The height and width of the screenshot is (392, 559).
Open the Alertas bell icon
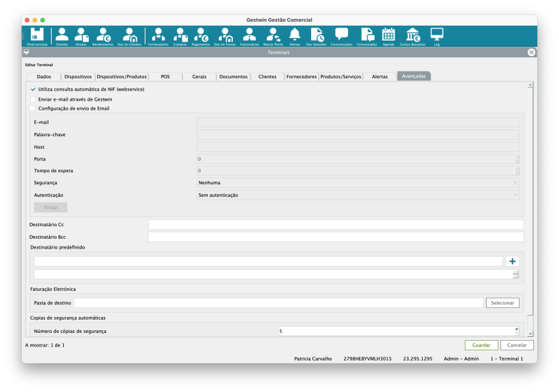coord(295,36)
